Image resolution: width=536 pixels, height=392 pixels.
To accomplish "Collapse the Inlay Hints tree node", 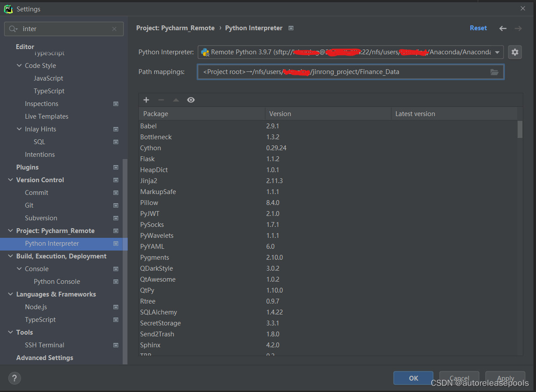I will pyautogui.click(x=19, y=129).
